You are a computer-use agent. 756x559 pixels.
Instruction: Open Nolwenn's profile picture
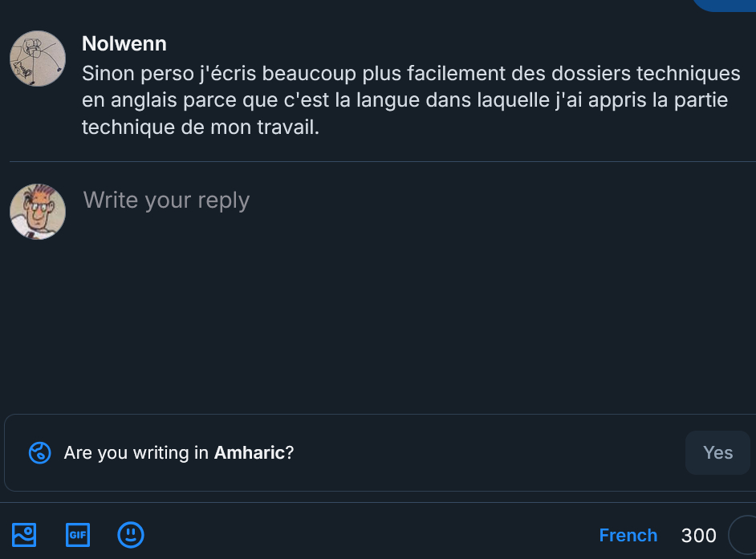[x=38, y=59]
